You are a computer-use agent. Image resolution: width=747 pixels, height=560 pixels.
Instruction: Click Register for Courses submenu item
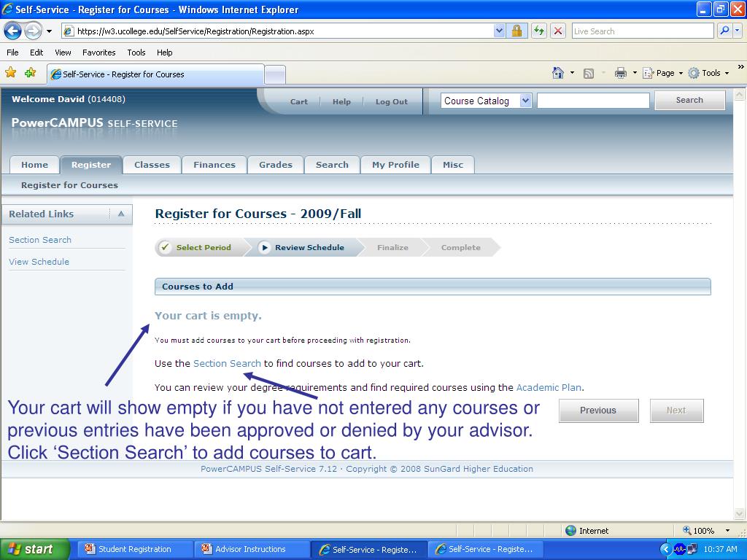69,185
